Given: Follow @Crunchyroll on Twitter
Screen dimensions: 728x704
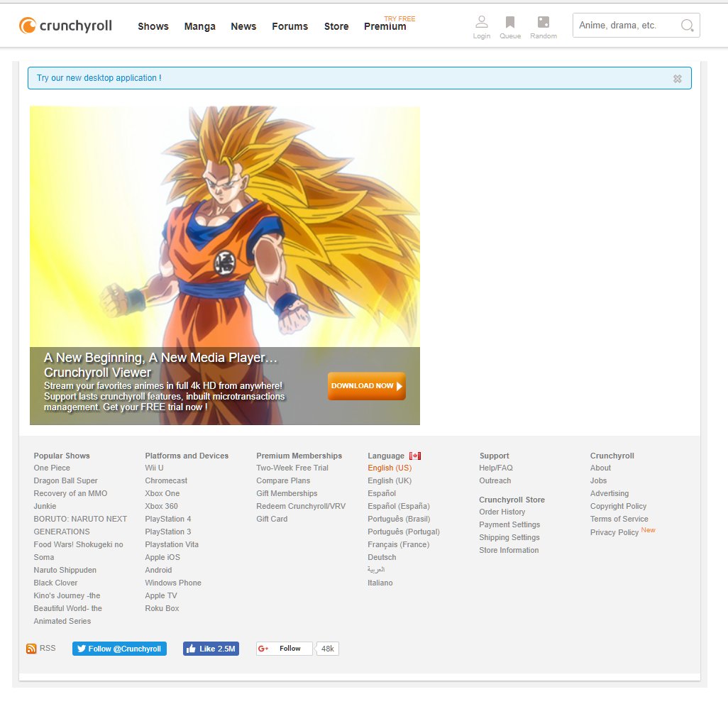Looking at the screenshot, I should 119,649.
